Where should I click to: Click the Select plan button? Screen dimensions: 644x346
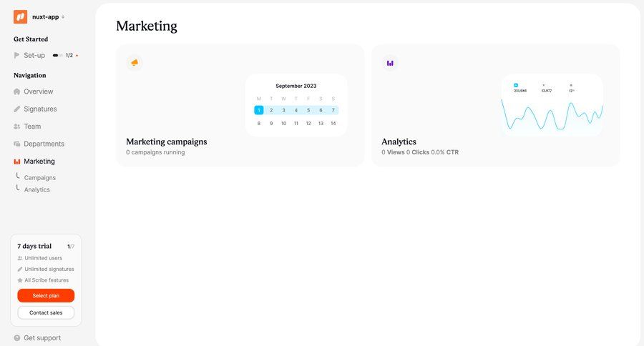[46, 296]
